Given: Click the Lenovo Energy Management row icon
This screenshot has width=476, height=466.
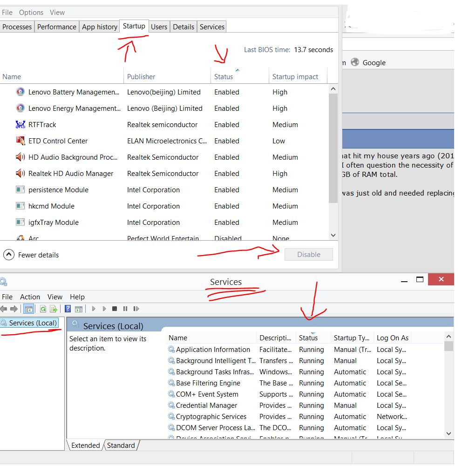Looking at the screenshot, I should (20, 108).
